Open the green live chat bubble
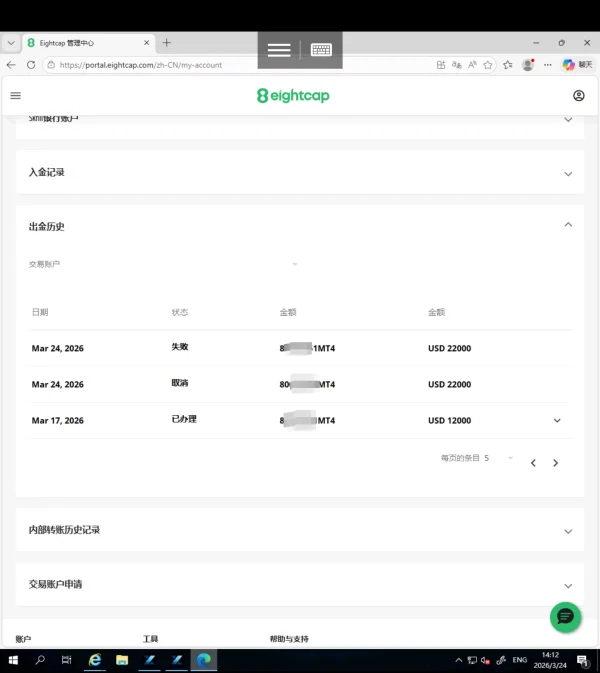600x673 pixels. [x=565, y=617]
